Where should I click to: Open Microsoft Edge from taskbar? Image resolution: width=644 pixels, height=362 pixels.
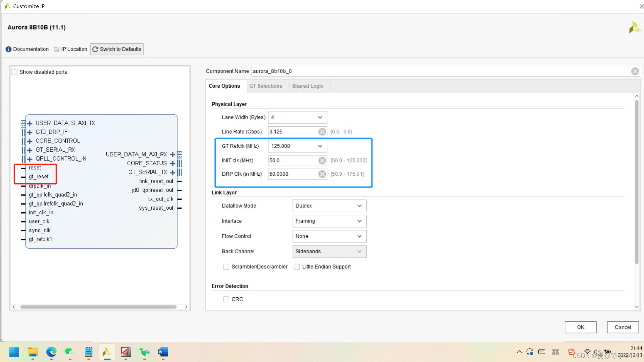pos(51,352)
